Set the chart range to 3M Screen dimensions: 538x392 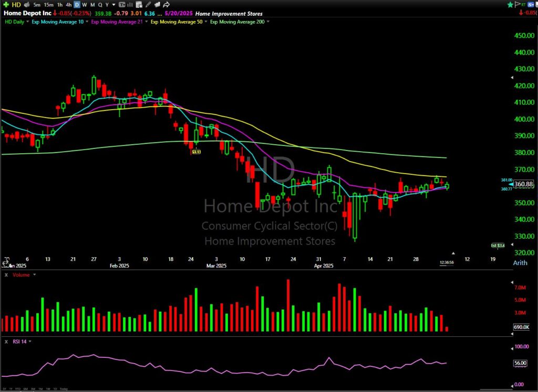point(33,389)
